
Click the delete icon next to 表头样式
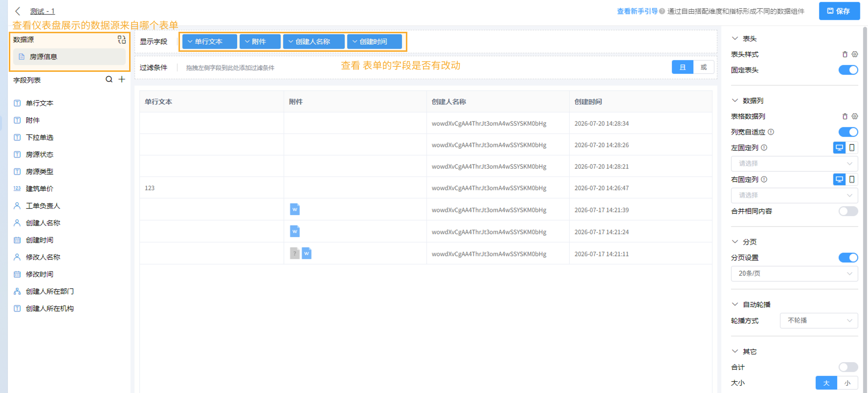[x=845, y=54]
